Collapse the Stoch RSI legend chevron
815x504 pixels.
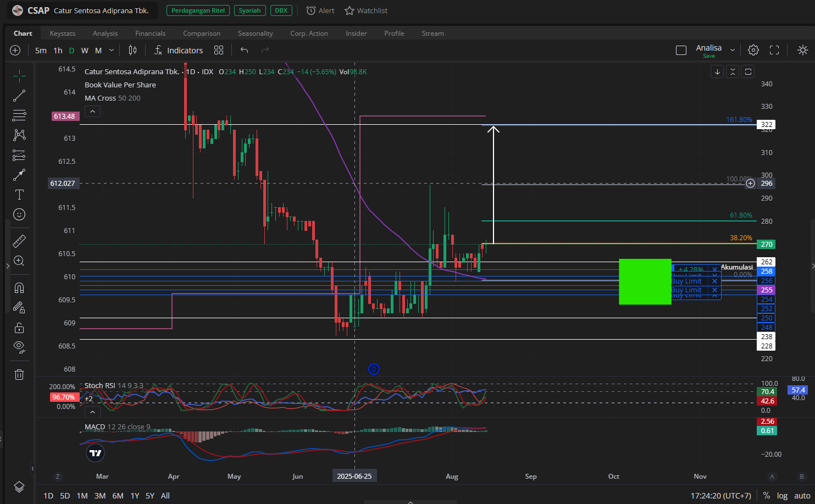click(92, 412)
